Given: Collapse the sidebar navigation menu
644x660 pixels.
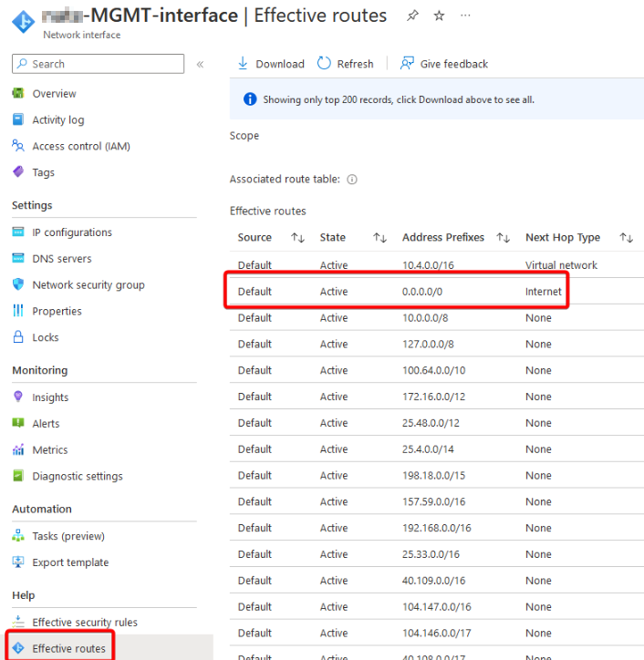Looking at the screenshot, I should (201, 64).
